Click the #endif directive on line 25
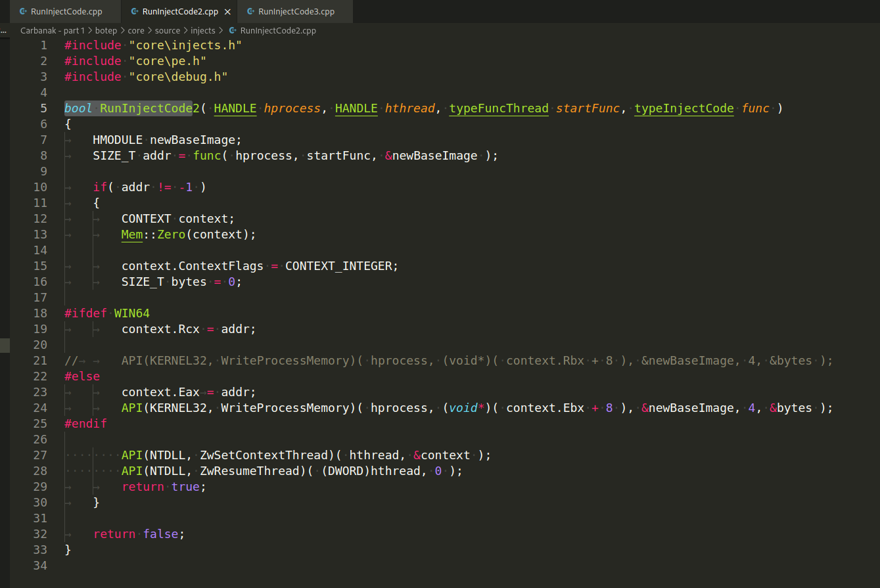This screenshot has width=880, height=588. (x=85, y=424)
